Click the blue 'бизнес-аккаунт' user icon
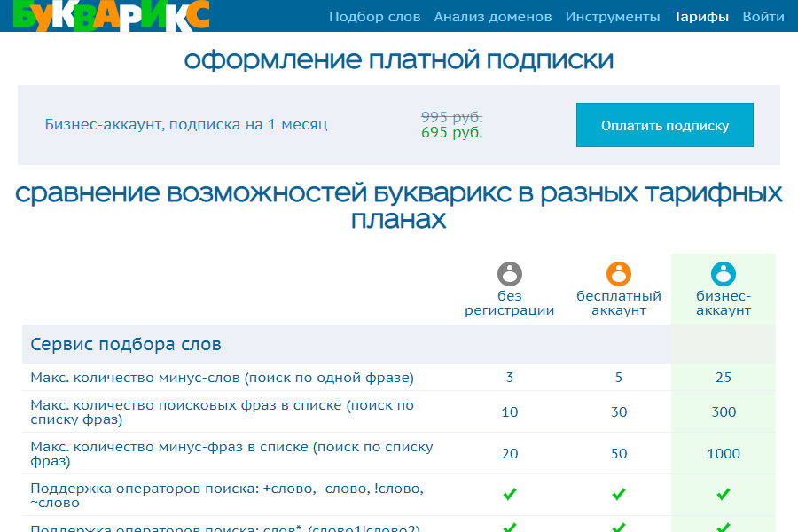 (724, 273)
